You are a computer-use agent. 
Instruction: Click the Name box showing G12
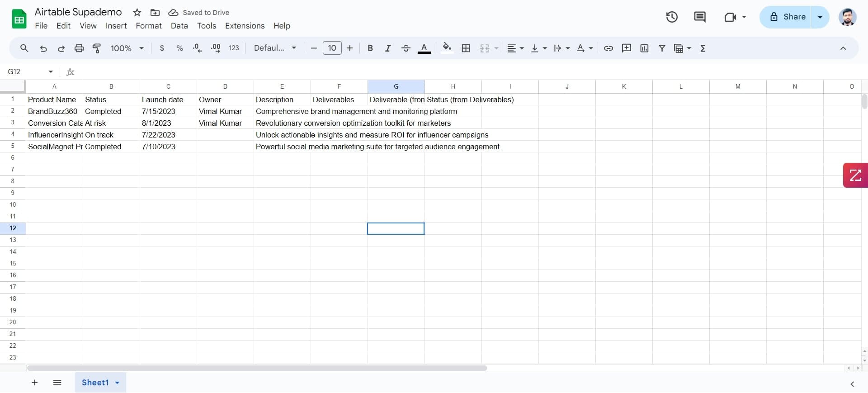[30, 71]
